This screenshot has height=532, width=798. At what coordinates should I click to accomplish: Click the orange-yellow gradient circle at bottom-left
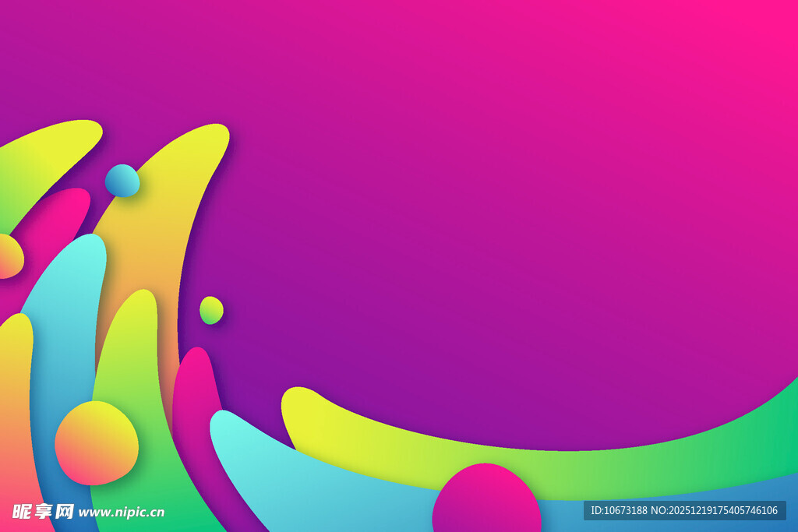(x=96, y=442)
